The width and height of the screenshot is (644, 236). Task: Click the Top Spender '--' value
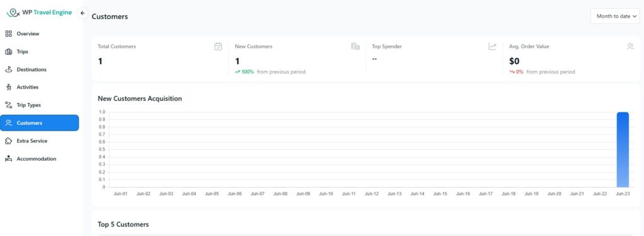coord(375,59)
